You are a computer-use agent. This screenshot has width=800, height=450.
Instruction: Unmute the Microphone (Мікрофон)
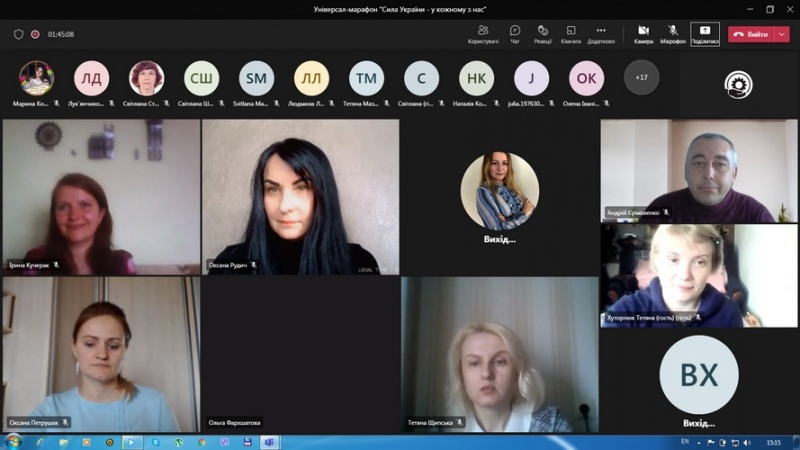[673, 33]
